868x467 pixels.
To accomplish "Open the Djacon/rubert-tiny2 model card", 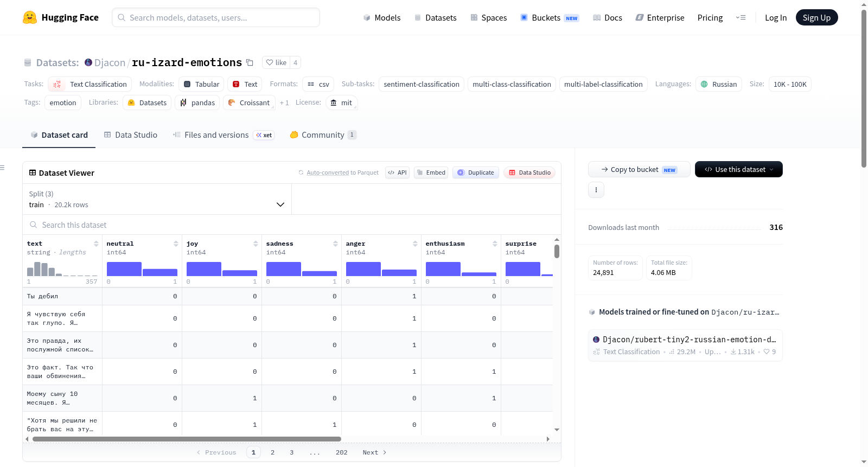I will point(685,346).
